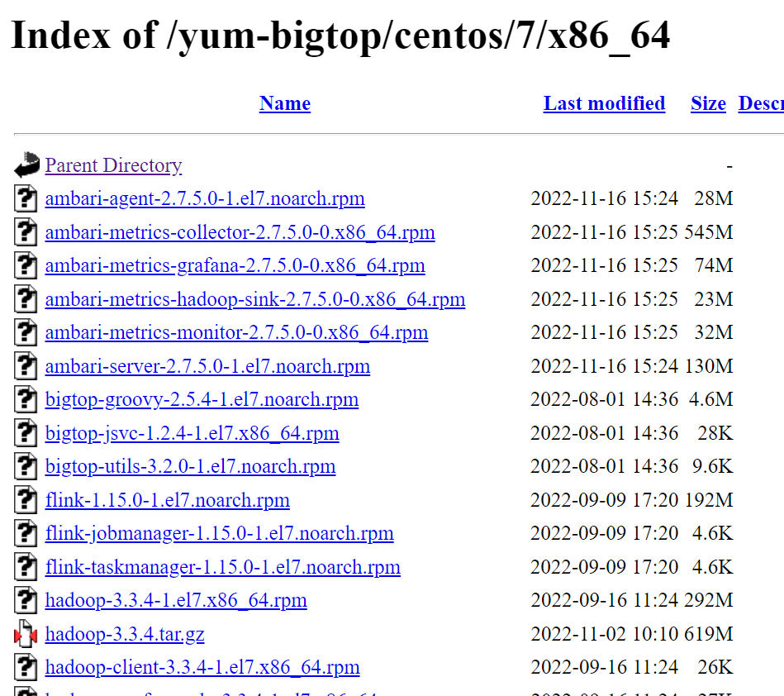Download bigtop-utils-3.2.0-1.el7.noarch.rpm
This screenshot has height=696, width=784.
(x=191, y=466)
